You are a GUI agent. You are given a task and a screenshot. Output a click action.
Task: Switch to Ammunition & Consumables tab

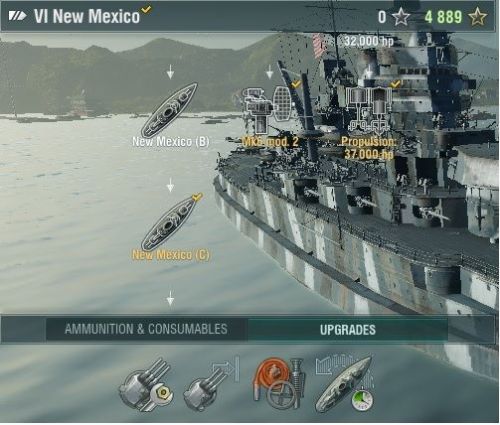click(146, 329)
